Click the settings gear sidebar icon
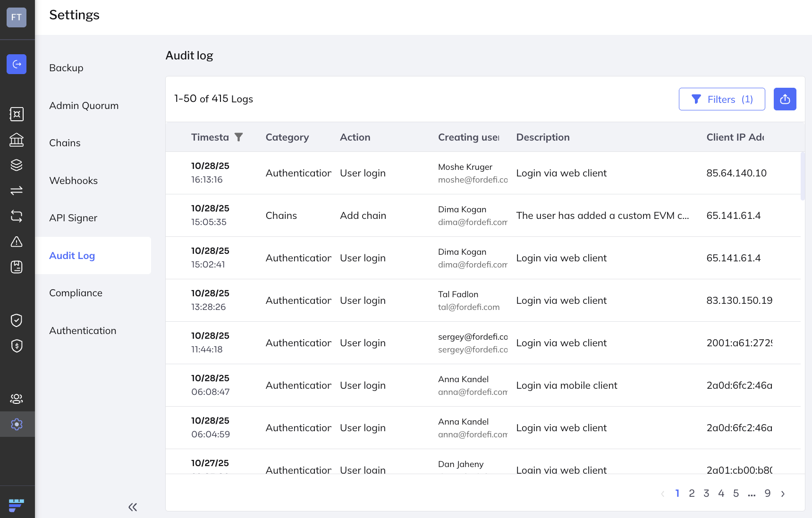This screenshot has height=518, width=812. [x=17, y=424]
